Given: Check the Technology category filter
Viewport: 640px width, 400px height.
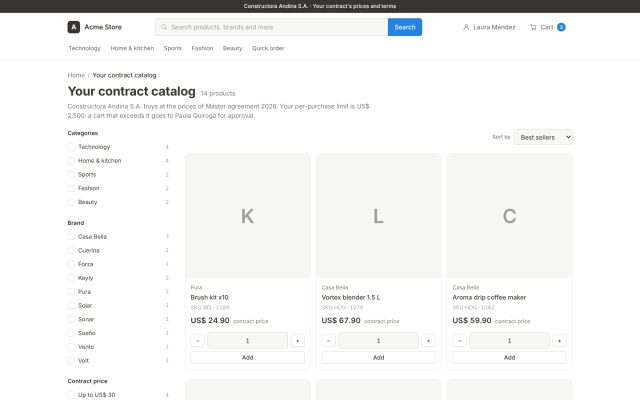Looking at the screenshot, I should point(71,147).
